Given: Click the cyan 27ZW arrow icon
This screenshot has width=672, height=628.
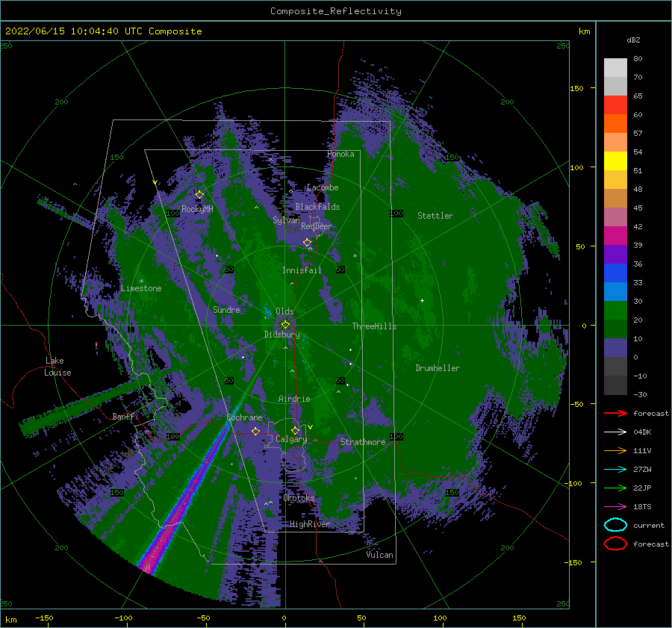Looking at the screenshot, I should pyautogui.click(x=615, y=470).
